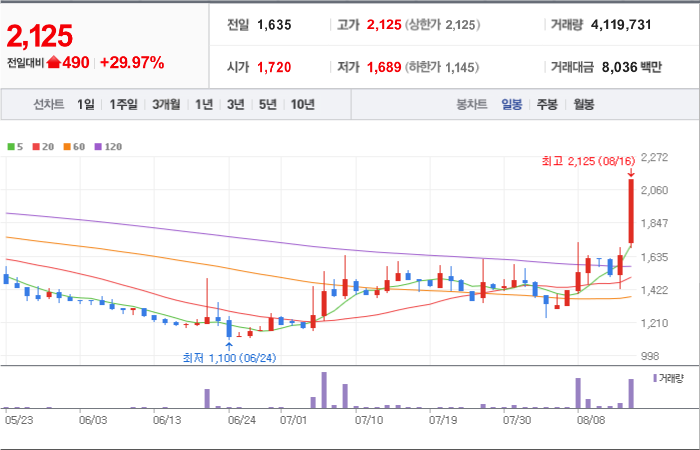Screen dimensions: 700x450
Task: Click the tall red candle on 08/16
Action: [631, 211]
